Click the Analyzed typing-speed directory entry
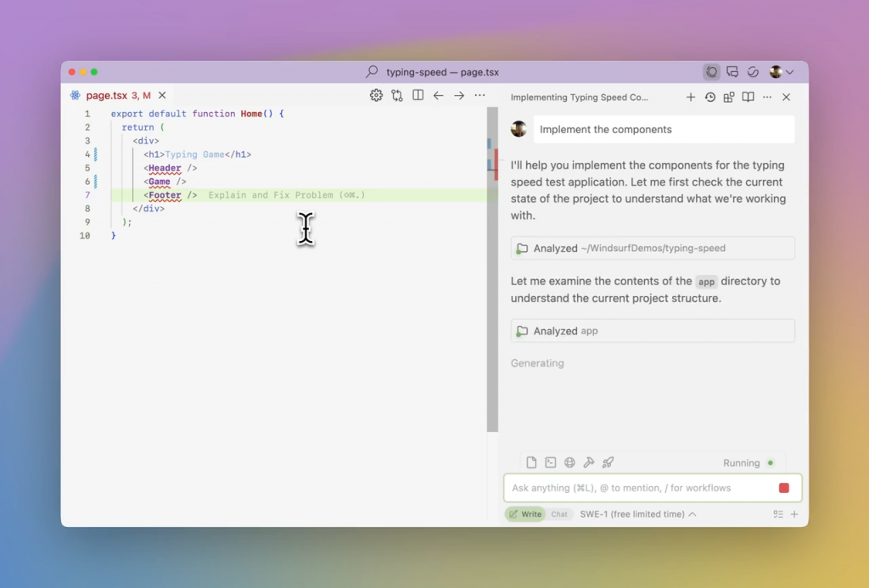This screenshot has width=869, height=588. 653,249
